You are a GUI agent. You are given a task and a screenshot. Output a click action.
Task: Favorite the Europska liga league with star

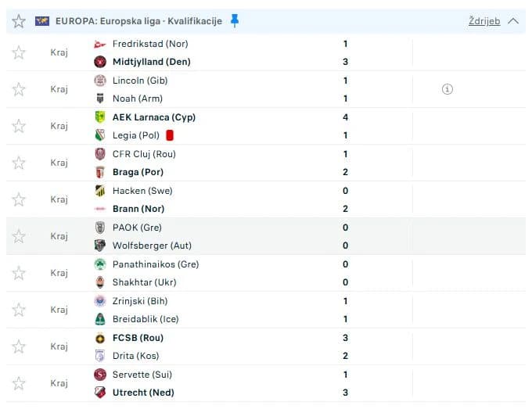pos(19,21)
